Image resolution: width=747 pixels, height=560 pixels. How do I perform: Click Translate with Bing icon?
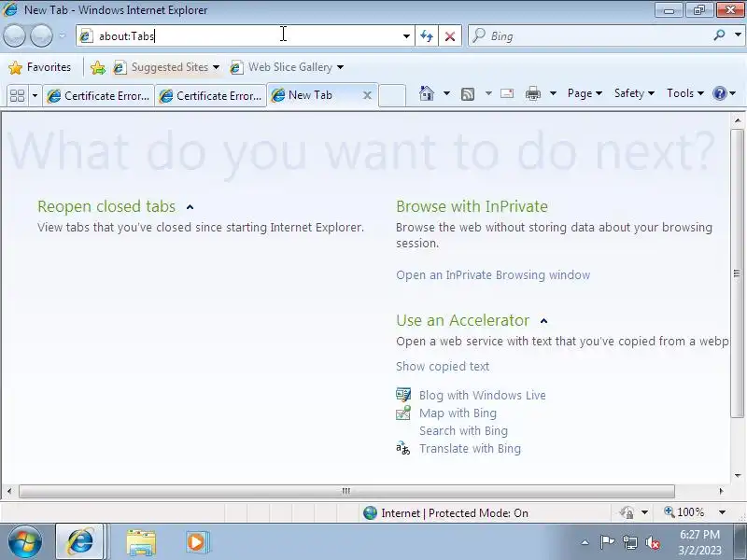pyautogui.click(x=403, y=448)
